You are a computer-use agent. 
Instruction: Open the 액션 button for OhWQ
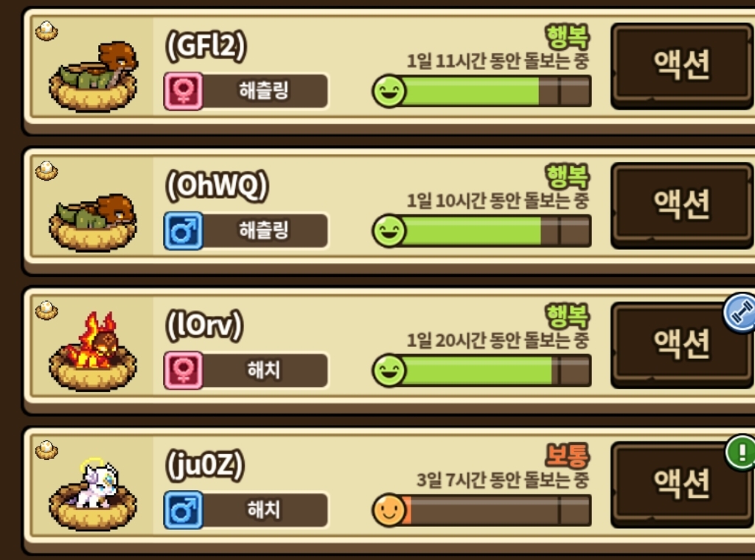coord(682,205)
